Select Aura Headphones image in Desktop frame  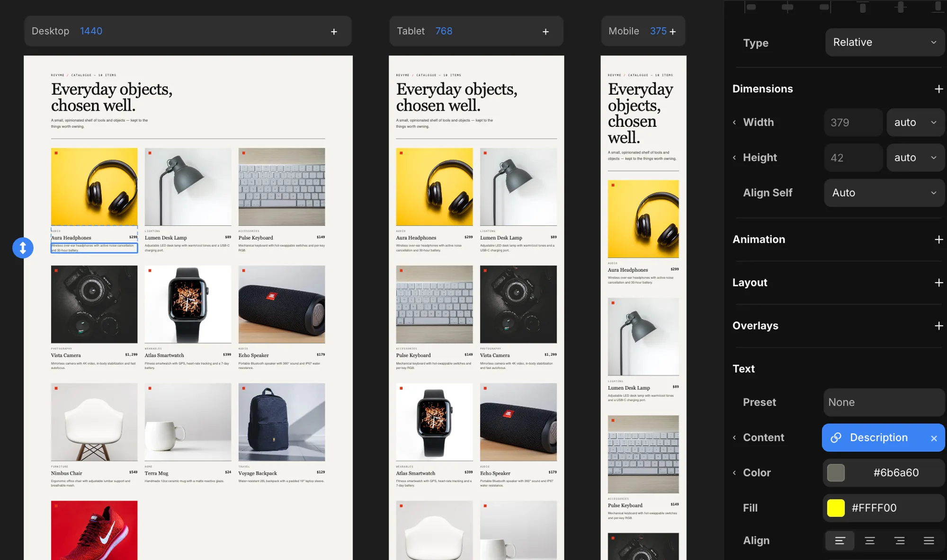coord(94,187)
